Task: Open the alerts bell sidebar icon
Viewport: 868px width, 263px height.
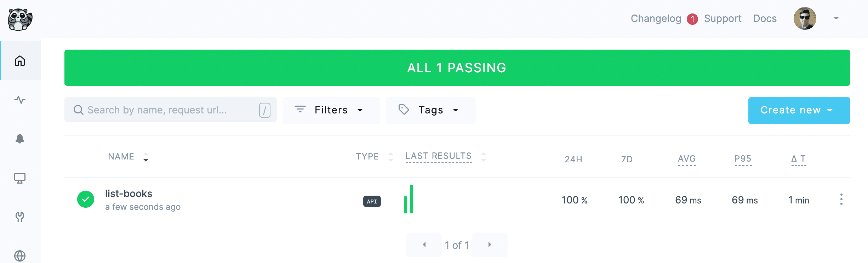Action: [x=20, y=139]
